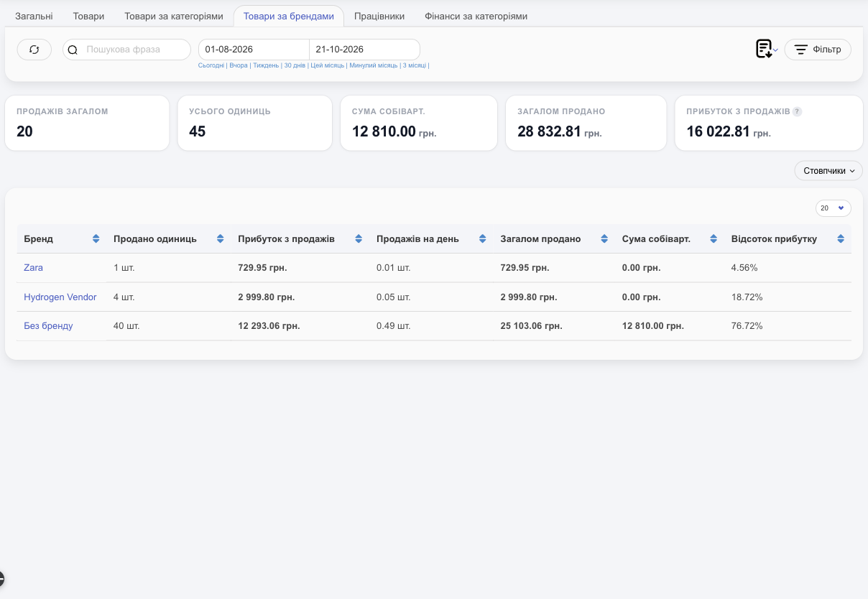The width and height of the screenshot is (868, 599).
Task: Sort by the Сума собіварт. column arrows
Action: tap(714, 239)
